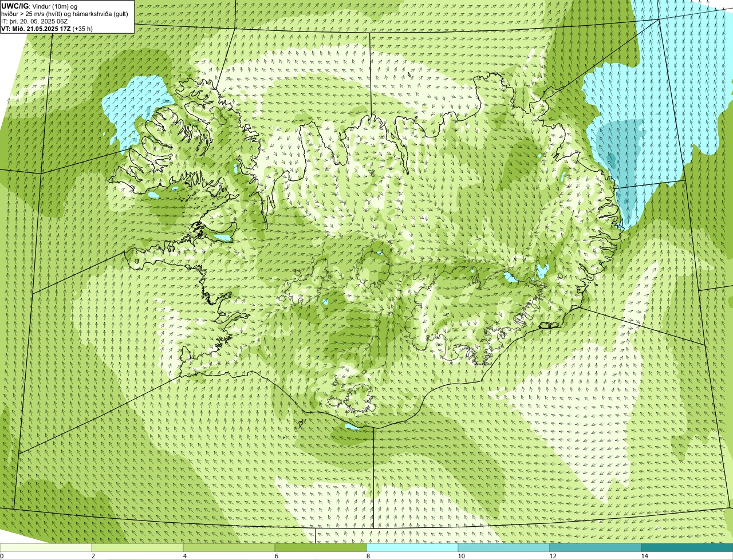Click the 10–12 m/s turquoise legend swatch
This screenshot has height=560, width=733.
[x=504, y=547]
